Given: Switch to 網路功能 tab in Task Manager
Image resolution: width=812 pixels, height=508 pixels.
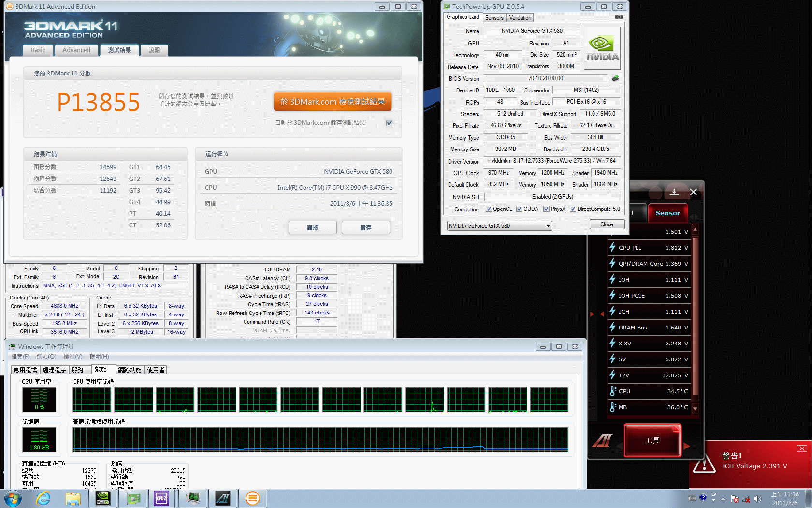Looking at the screenshot, I should 130,370.
